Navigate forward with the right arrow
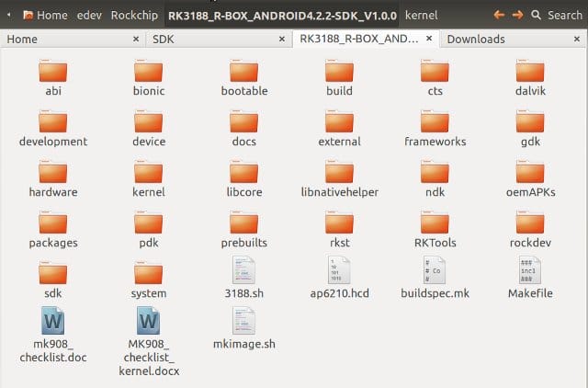The image size is (588, 388). coord(517,15)
